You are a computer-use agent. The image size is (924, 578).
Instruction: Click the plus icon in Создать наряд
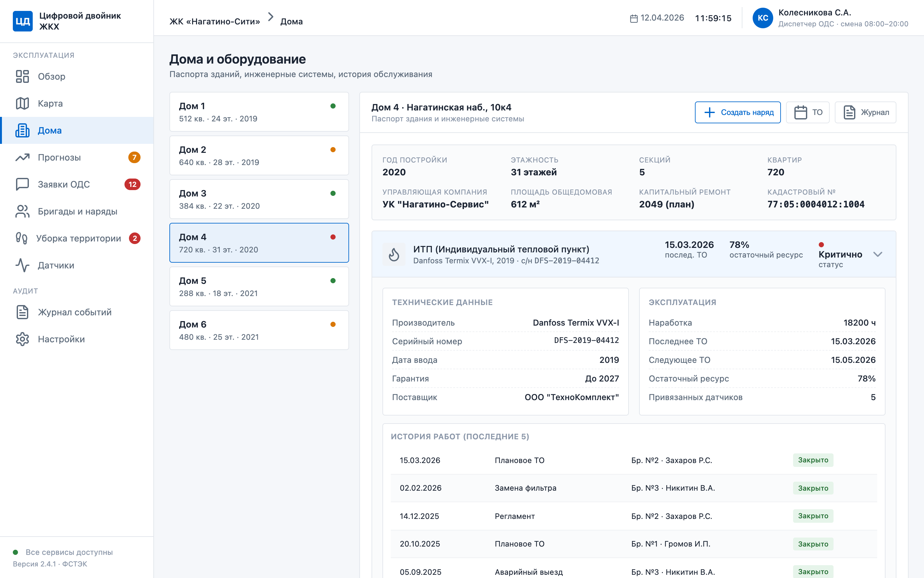click(x=709, y=112)
